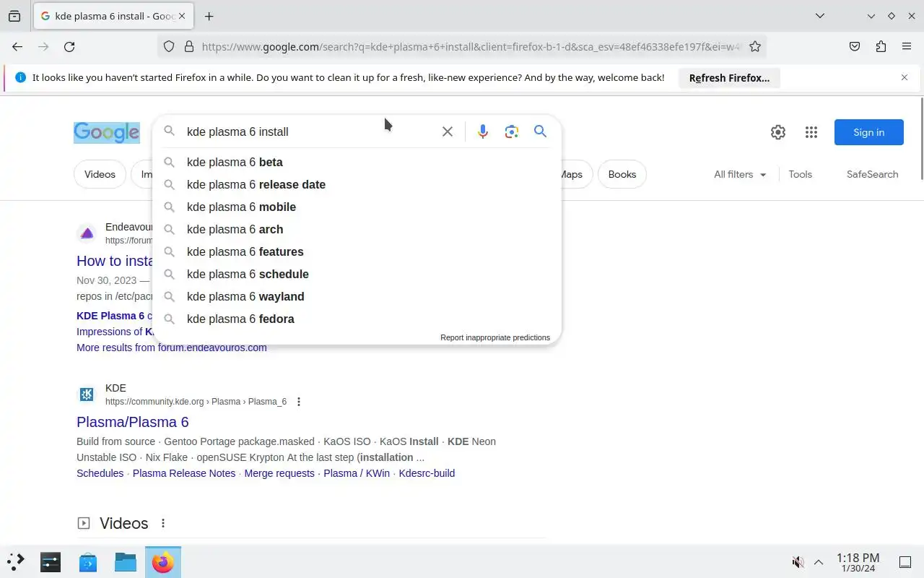Choose suggestion kde plasma 6 mobile
Image resolution: width=924 pixels, height=578 pixels.
click(357, 207)
